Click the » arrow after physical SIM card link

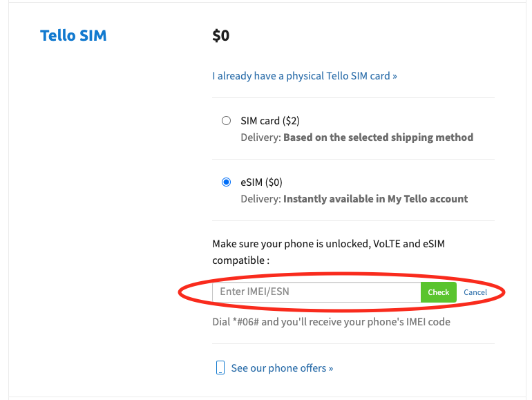click(x=395, y=77)
